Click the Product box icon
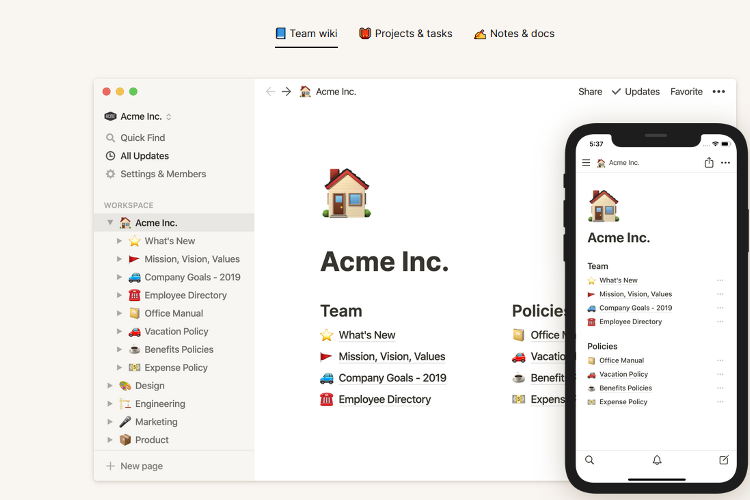Image resolution: width=750 pixels, height=500 pixels. click(125, 440)
